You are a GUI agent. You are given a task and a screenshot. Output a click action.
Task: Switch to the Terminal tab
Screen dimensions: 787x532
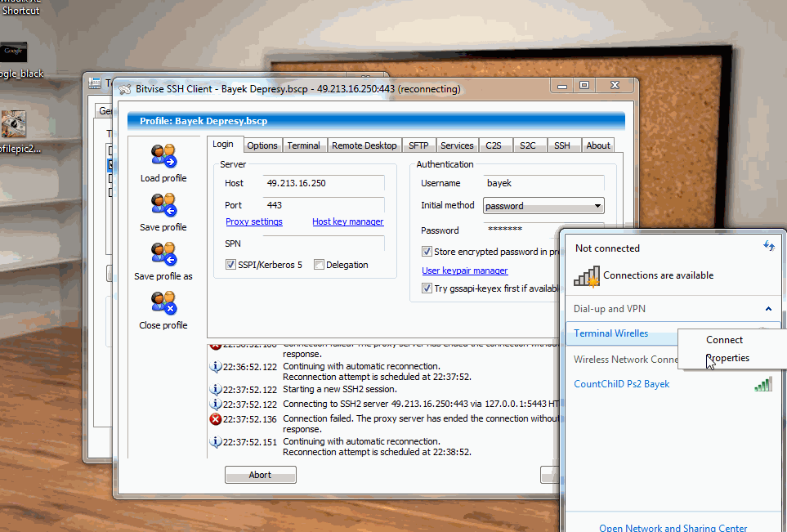[303, 145]
